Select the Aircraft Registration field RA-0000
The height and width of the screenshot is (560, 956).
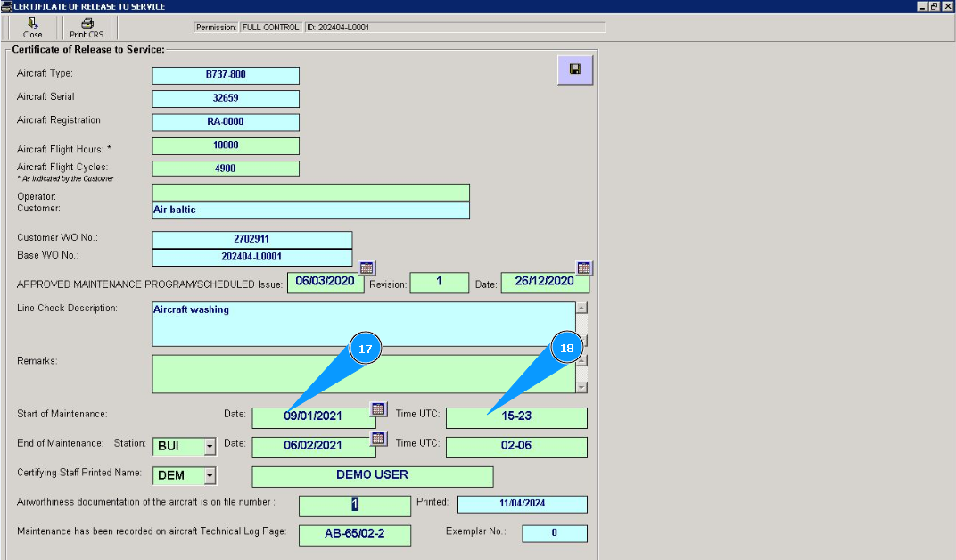tap(226, 122)
